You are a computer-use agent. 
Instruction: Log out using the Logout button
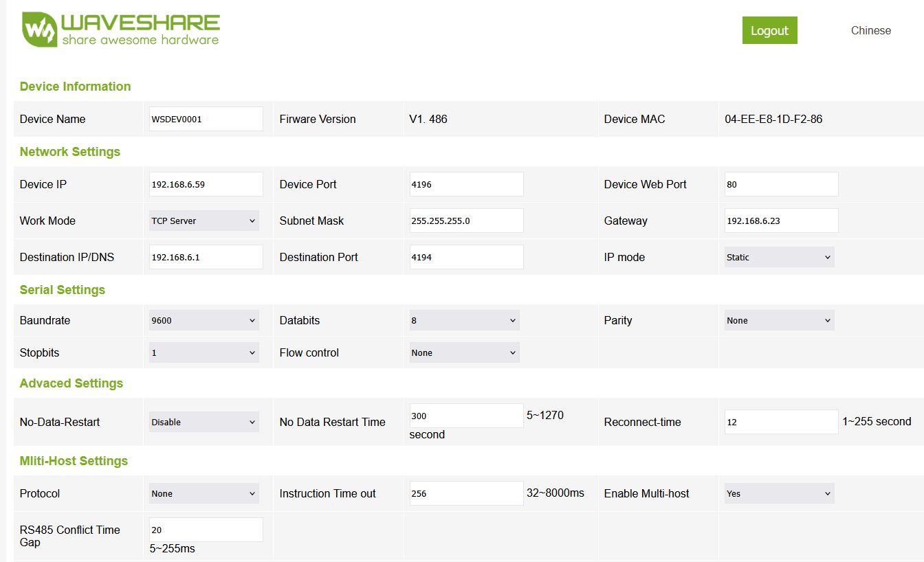pos(769,30)
